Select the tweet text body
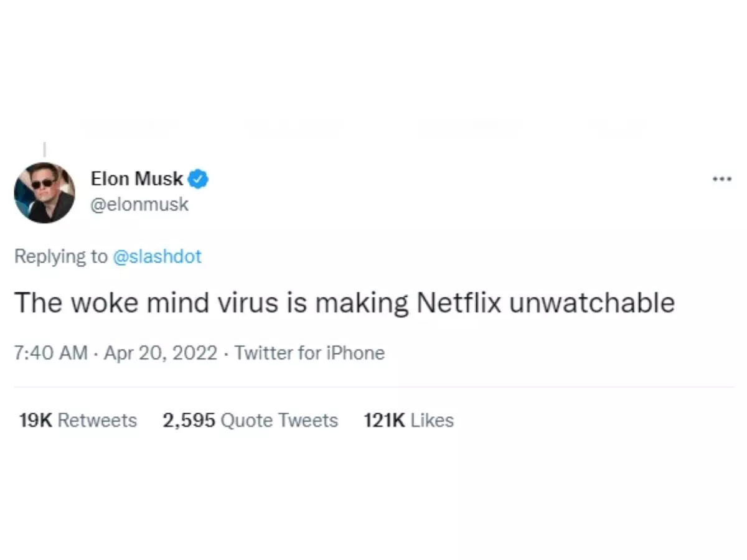 click(x=344, y=303)
